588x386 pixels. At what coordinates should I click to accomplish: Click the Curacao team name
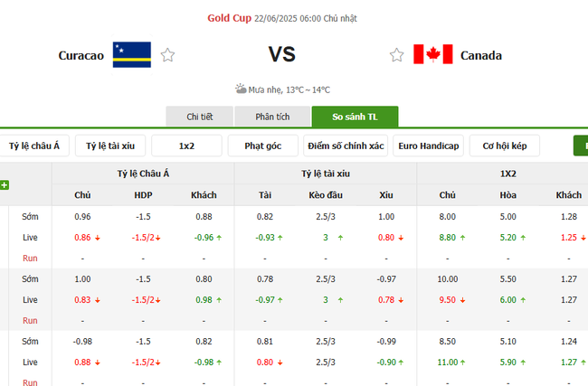pyautogui.click(x=81, y=55)
